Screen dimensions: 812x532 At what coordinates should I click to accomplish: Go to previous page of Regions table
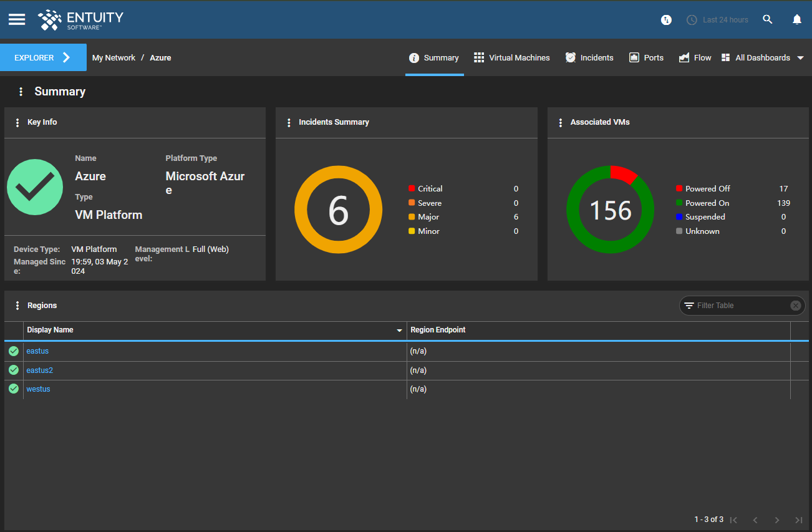point(755,520)
